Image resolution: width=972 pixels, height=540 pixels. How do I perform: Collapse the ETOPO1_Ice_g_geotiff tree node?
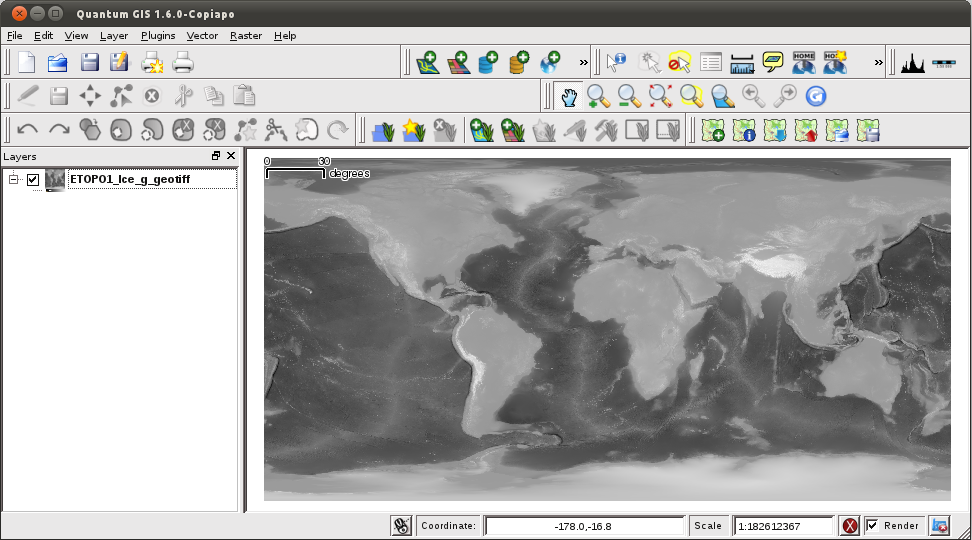13,179
